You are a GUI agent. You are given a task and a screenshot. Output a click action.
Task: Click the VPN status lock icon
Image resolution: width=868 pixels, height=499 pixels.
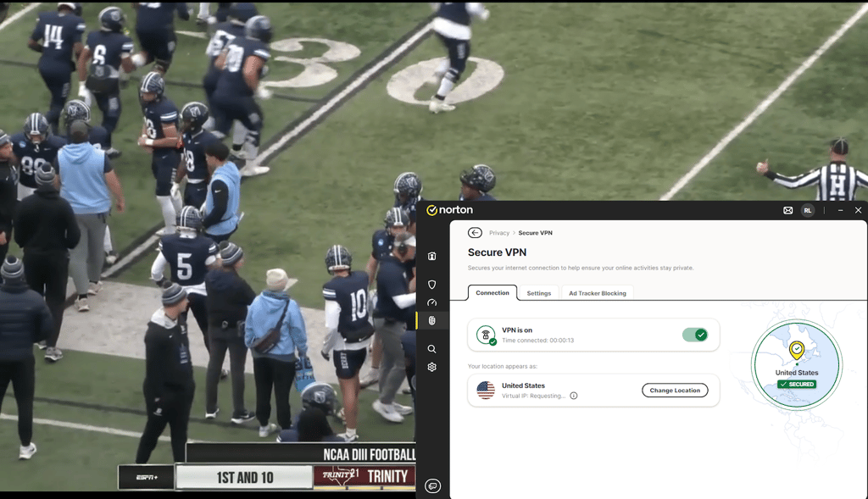click(486, 335)
